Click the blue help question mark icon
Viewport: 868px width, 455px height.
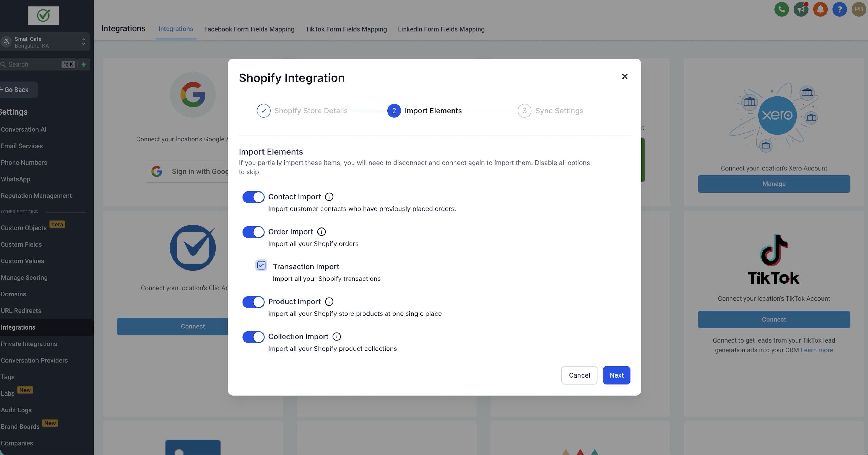pyautogui.click(x=839, y=9)
